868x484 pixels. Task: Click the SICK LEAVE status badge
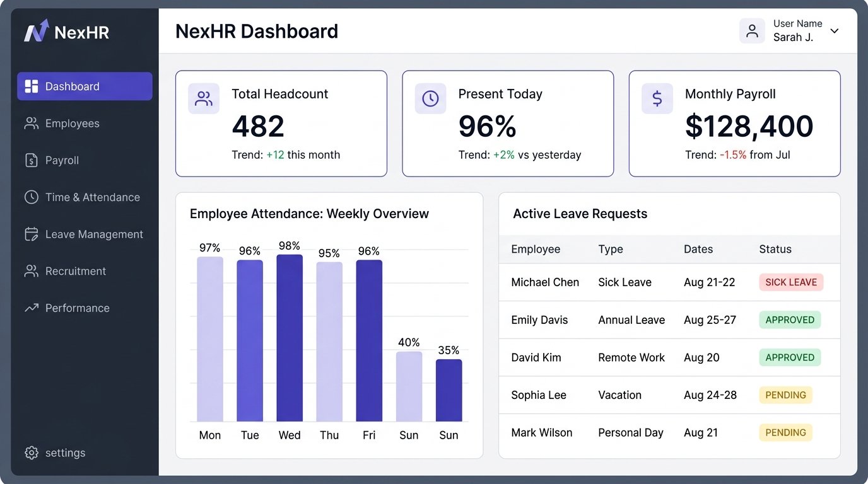(791, 282)
